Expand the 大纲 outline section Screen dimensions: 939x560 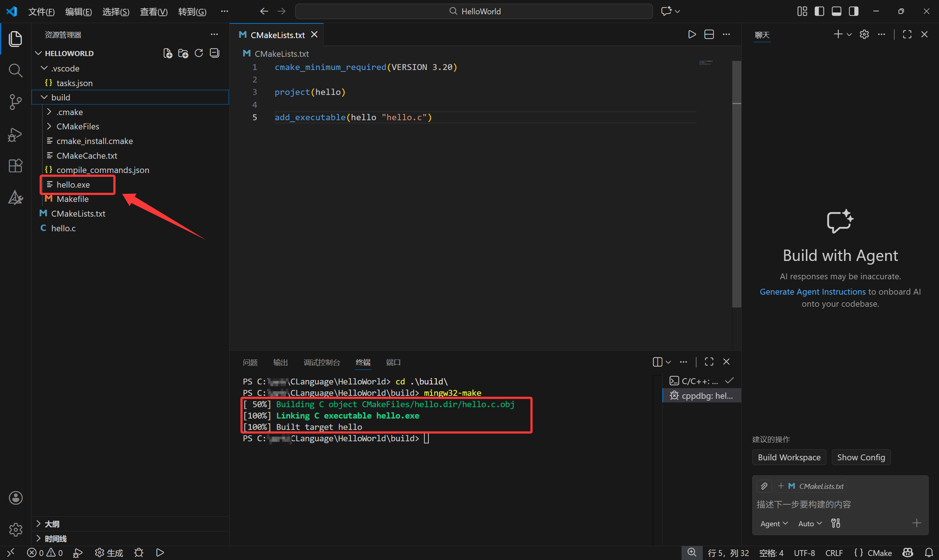(130, 524)
